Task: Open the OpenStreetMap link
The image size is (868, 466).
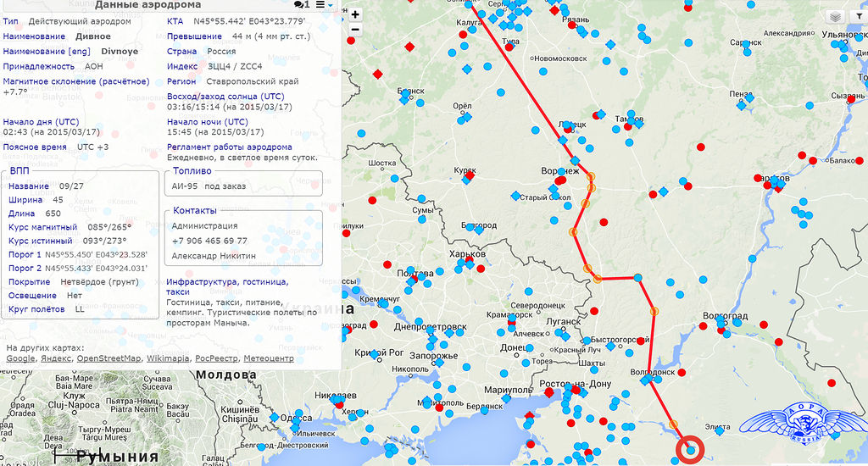Action: click(x=108, y=358)
